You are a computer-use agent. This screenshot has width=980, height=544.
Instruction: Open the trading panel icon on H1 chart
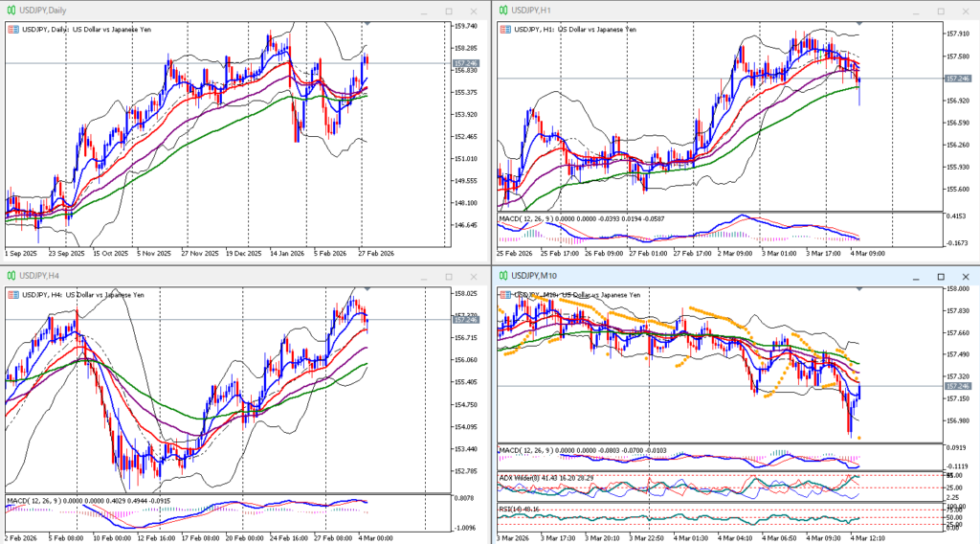click(x=503, y=30)
